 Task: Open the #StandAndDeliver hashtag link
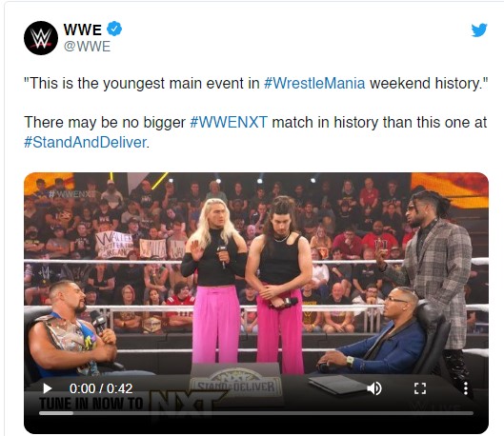(x=85, y=142)
